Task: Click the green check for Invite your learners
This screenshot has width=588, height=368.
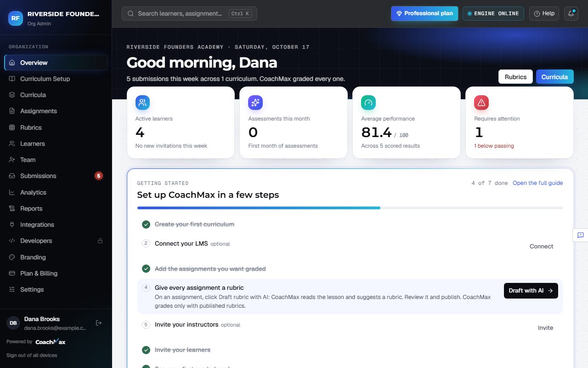Action: click(146, 350)
